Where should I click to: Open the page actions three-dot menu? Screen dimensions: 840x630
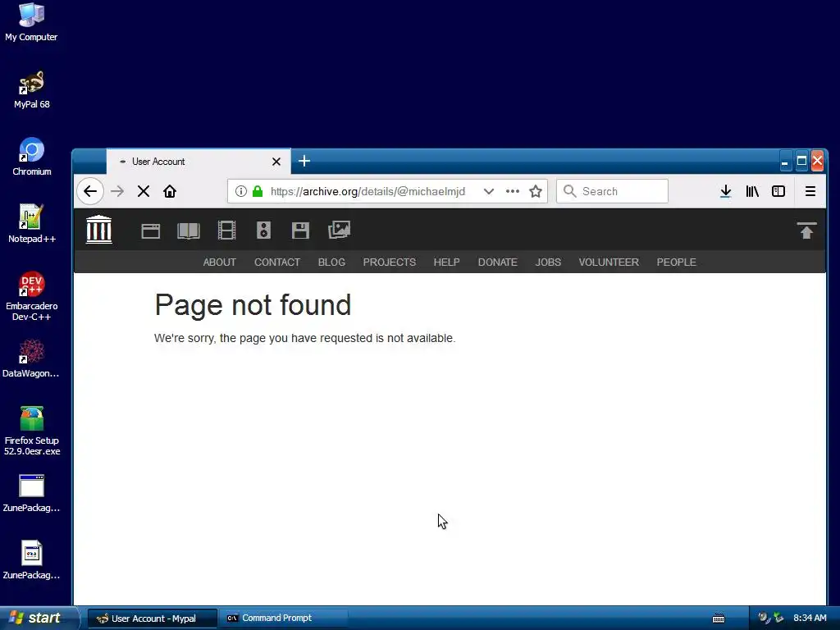pos(513,191)
